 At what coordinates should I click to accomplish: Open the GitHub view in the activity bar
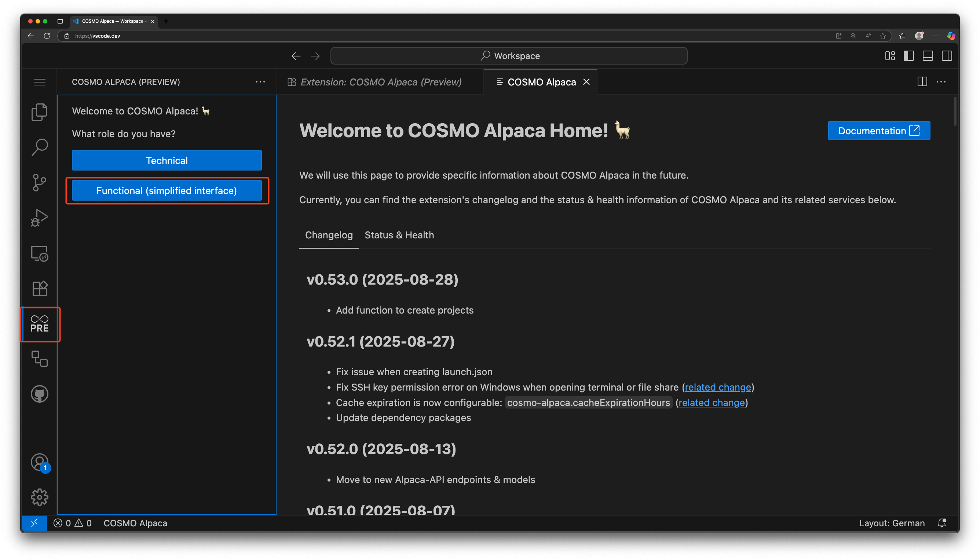[x=39, y=394]
